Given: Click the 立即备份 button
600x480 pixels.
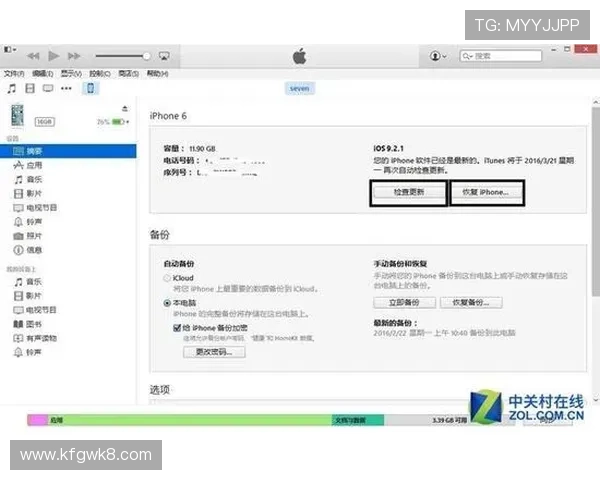Looking at the screenshot, I should tap(404, 303).
